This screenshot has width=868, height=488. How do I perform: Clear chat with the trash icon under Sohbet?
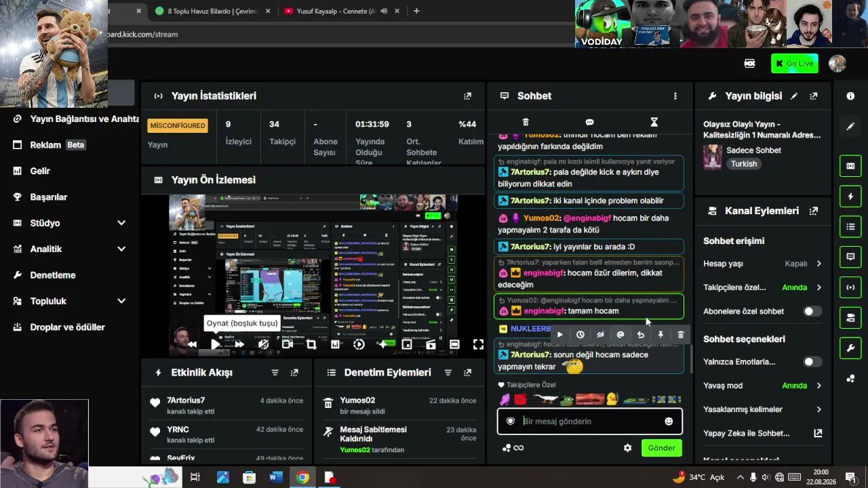click(x=525, y=122)
